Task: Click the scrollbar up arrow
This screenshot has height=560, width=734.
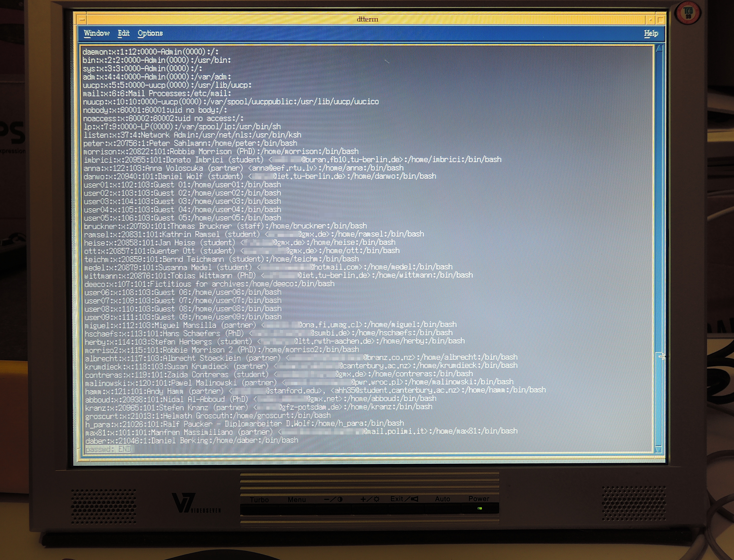Action: (659, 49)
